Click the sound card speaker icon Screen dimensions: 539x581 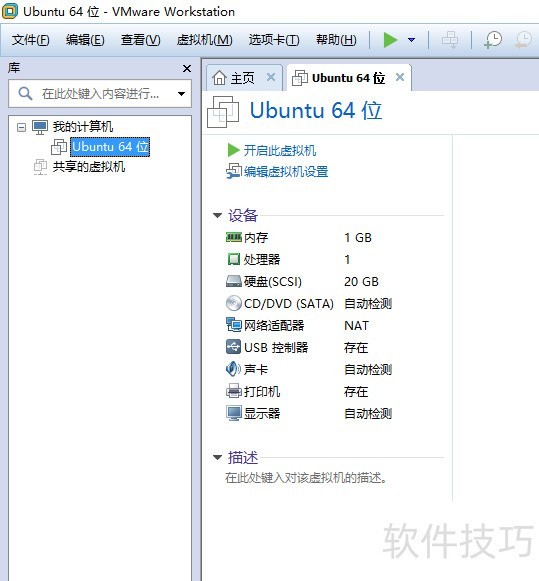click(234, 369)
